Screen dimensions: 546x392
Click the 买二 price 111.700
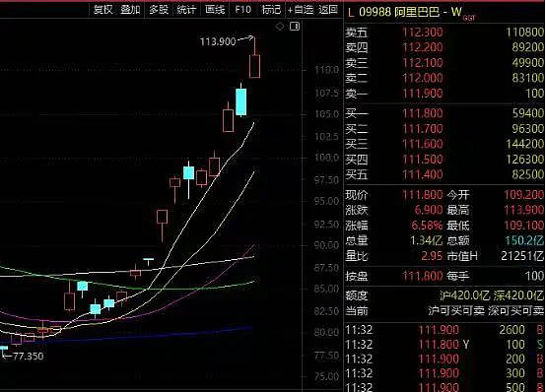coord(423,128)
